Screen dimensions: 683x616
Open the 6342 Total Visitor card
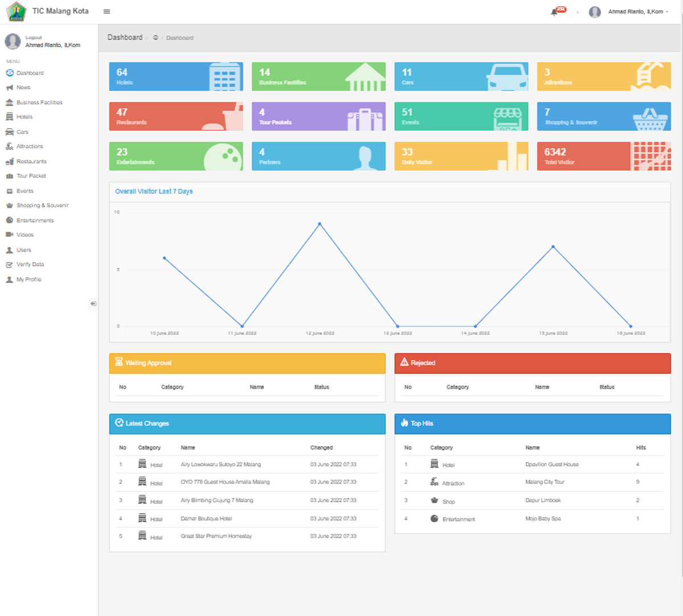[603, 157]
